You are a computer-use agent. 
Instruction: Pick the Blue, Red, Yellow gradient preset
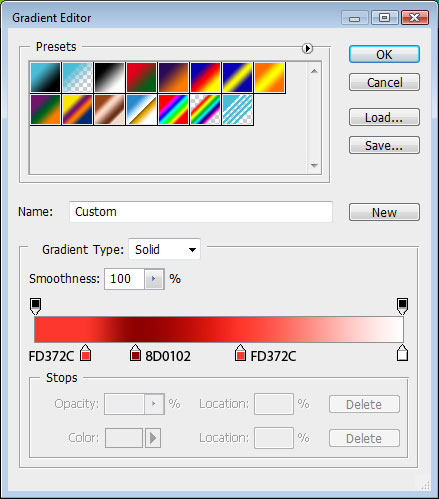(205, 77)
